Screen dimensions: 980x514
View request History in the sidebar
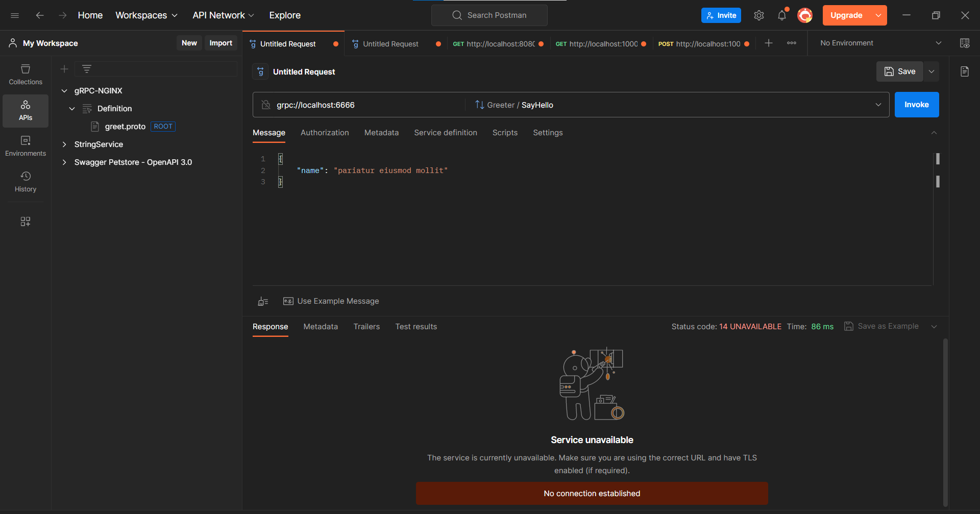(25, 182)
